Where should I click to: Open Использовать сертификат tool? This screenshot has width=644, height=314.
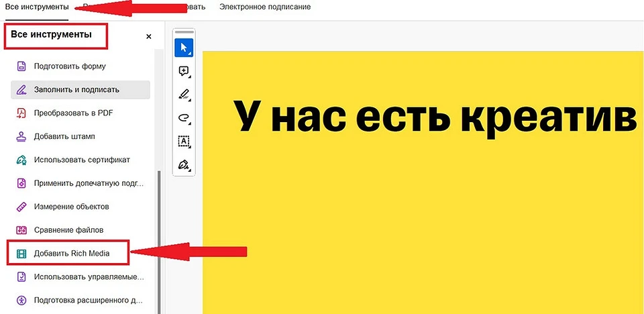point(80,160)
